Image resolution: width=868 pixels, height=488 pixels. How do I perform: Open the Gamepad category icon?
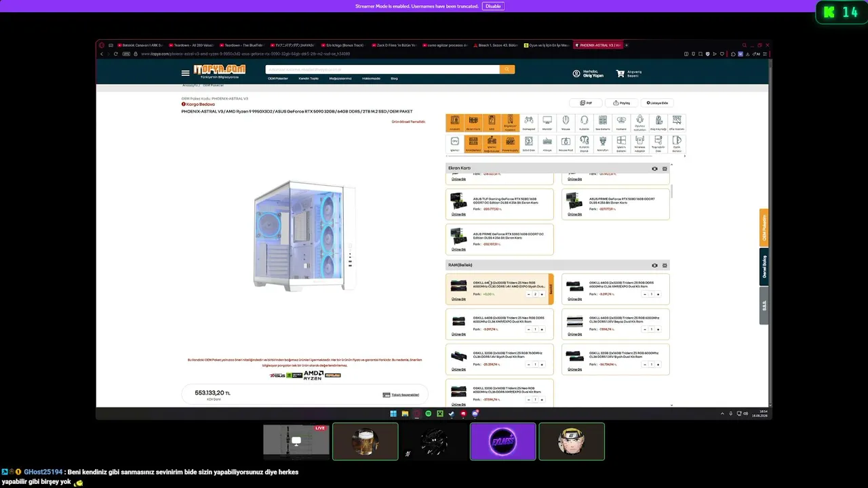pos(528,123)
